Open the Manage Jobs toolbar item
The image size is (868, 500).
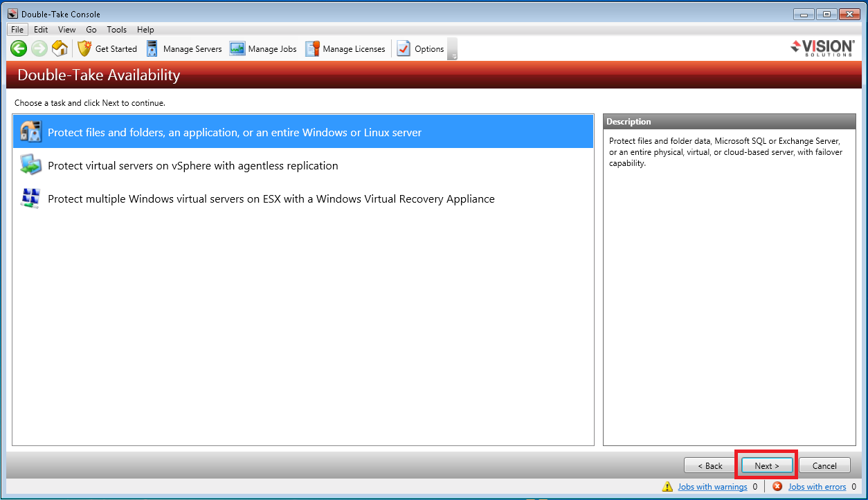point(263,48)
